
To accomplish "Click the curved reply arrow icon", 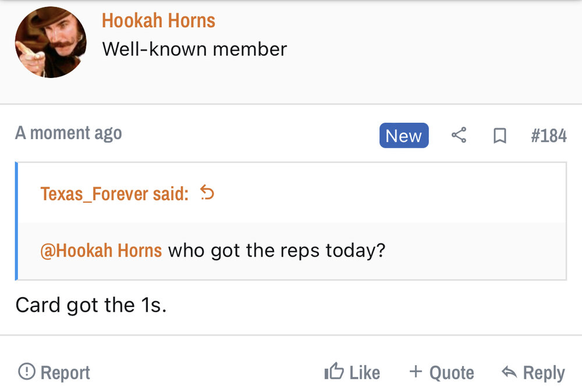I will 509,372.
